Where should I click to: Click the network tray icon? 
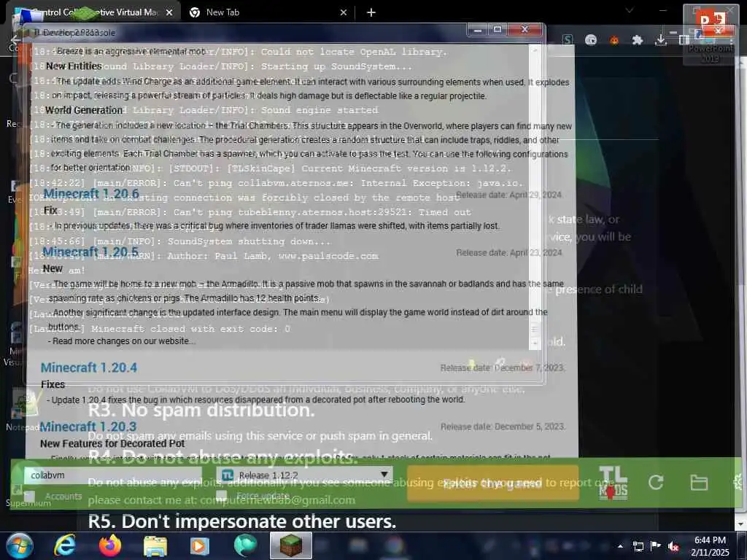[638, 546]
